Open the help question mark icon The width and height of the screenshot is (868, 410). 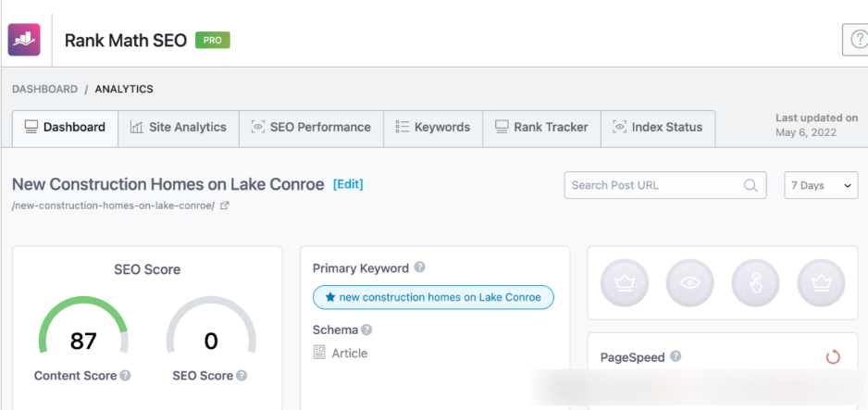click(x=858, y=39)
